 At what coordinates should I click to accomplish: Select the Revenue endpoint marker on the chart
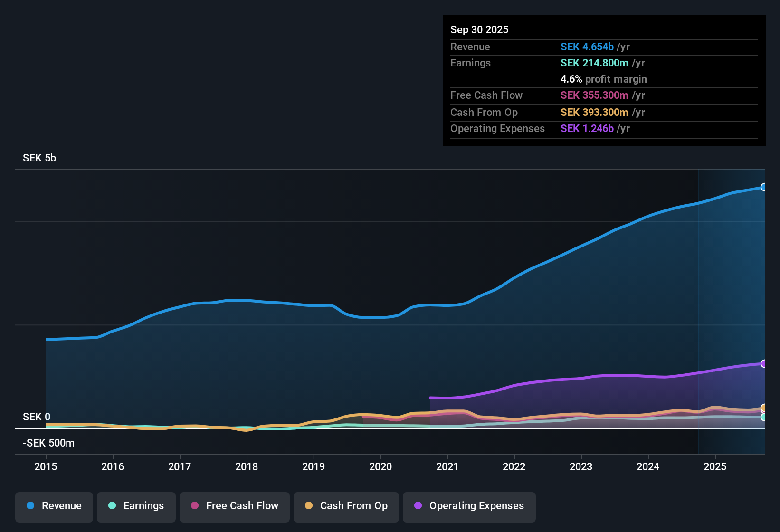tap(763, 187)
